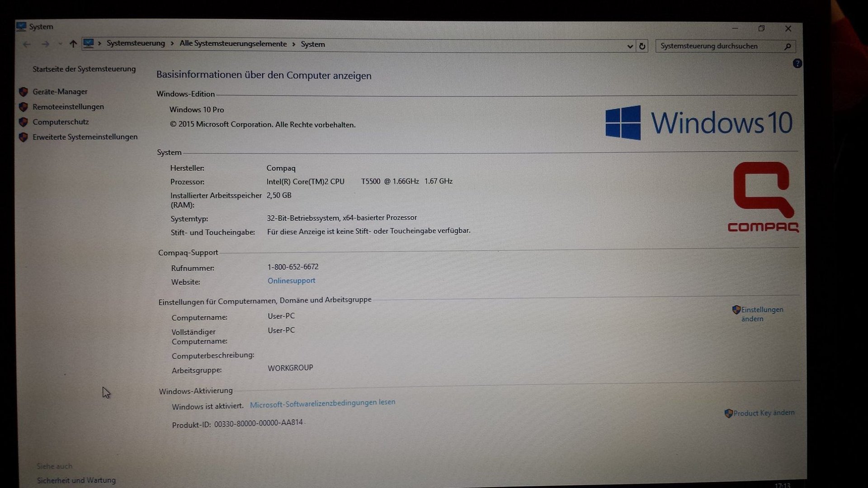Viewport: 868px width, 488px height.
Task: Click the shield icon beside Erweiterte Systemeinstellungen
Action: (24, 137)
